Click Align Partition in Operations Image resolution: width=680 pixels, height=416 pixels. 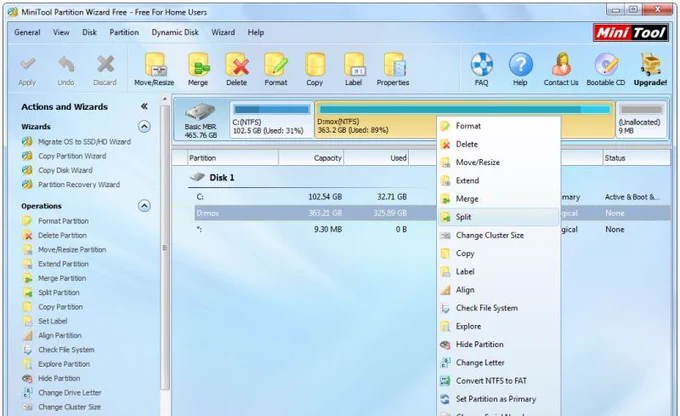60,336
